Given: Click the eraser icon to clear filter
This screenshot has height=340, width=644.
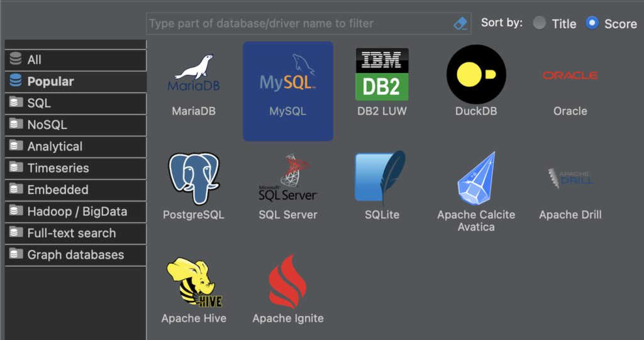Looking at the screenshot, I should click(460, 24).
